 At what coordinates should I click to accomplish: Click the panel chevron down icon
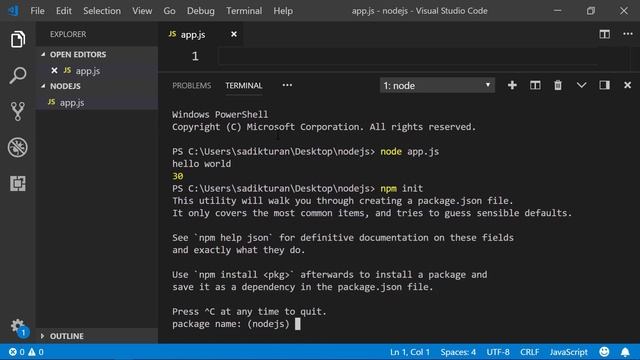581,85
